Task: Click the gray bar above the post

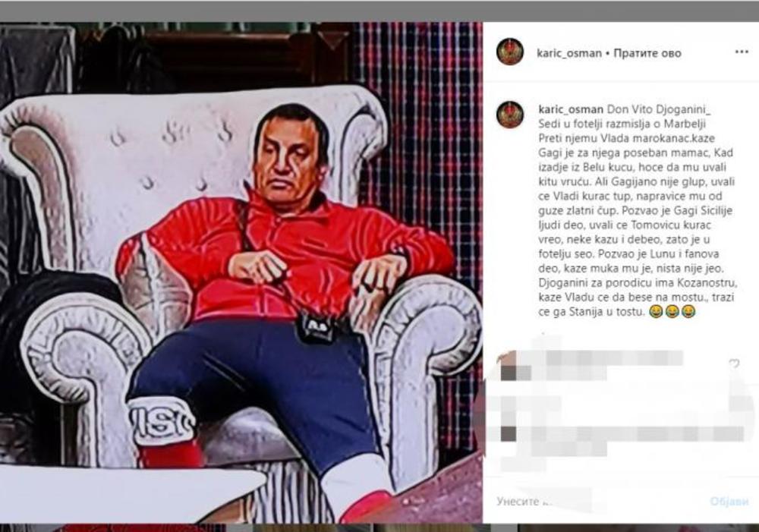Action: click(x=379, y=11)
